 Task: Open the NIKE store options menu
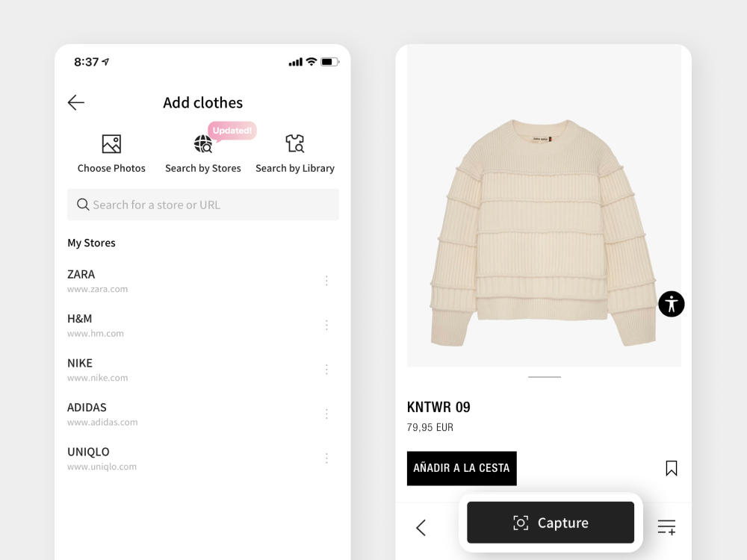pyautogui.click(x=326, y=369)
